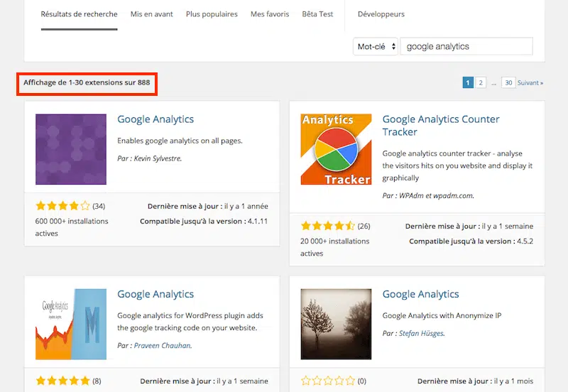Viewport: 568px width, 392px height.
Task: Switch to the Mis en avant tab
Action: click(151, 14)
